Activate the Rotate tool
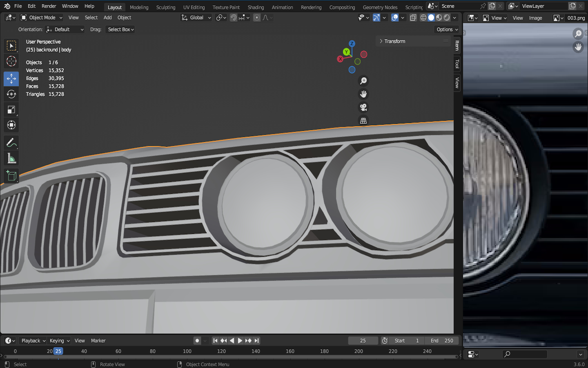The image size is (588, 368). [11, 94]
